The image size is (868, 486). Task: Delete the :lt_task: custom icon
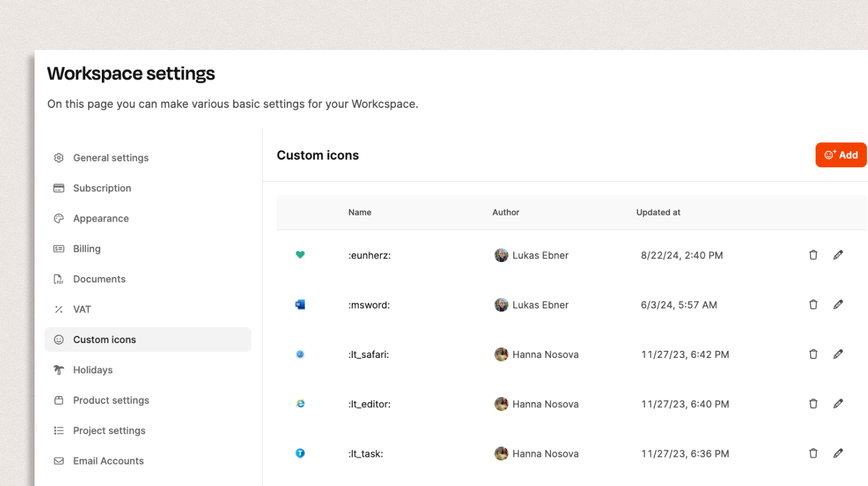click(813, 453)
